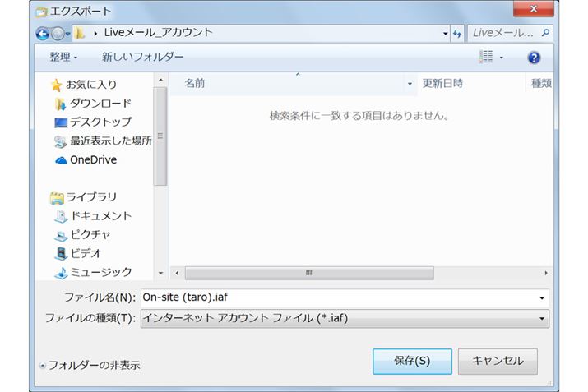
Task: Select Liveメール_アカウント in the address path
Action: coord(158,33)
